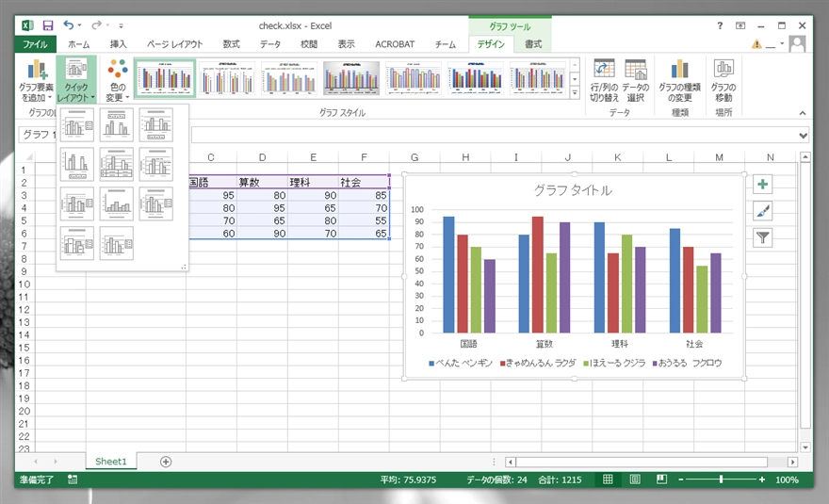Viewport: 829px width, 504px height.
Task: Undo the last action
Action: coord(68,24)
